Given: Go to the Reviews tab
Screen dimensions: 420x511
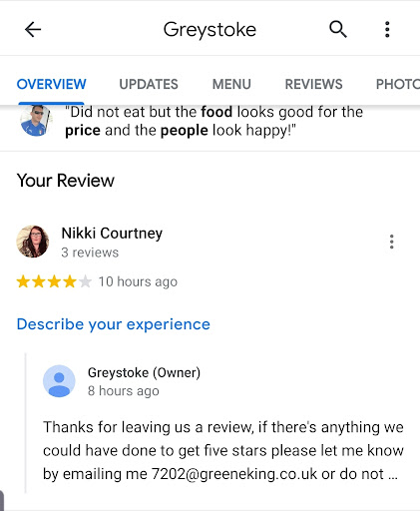Looking at the screenshot, I should [x=313, y=84].
